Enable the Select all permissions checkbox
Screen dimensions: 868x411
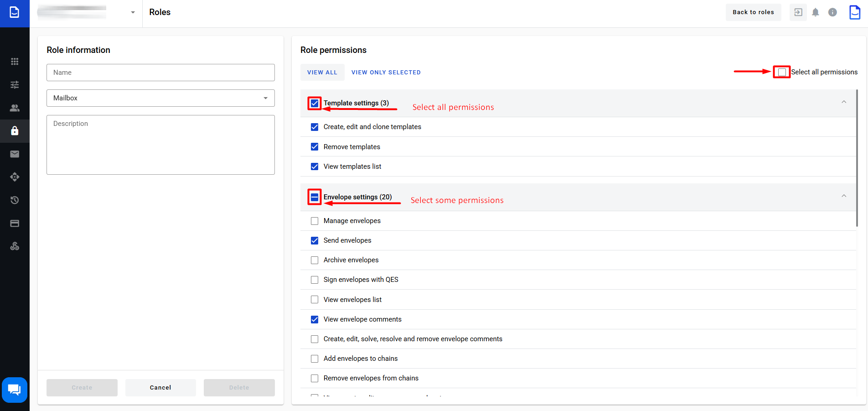pyautogui.click(x=782, y=72)
